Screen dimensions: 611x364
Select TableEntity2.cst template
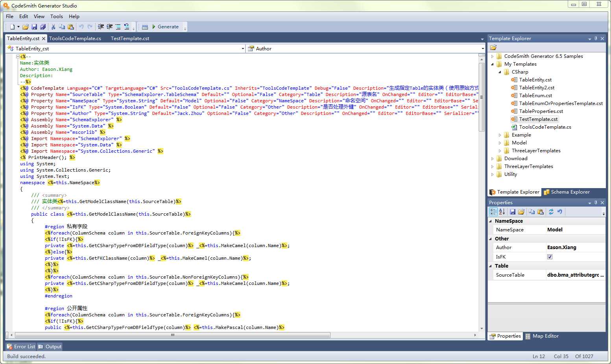[537, 88]
